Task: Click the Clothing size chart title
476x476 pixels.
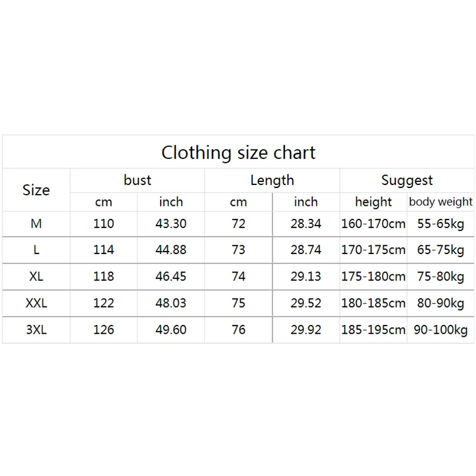Action: (238, 153)
